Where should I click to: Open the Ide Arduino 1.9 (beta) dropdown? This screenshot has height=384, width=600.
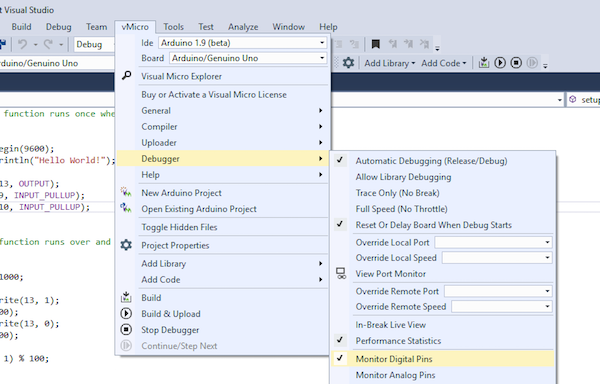(x=243, y=43)
